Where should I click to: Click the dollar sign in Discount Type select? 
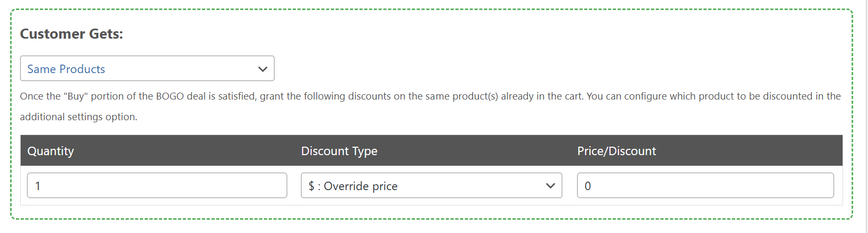click(x=311, y=186)
